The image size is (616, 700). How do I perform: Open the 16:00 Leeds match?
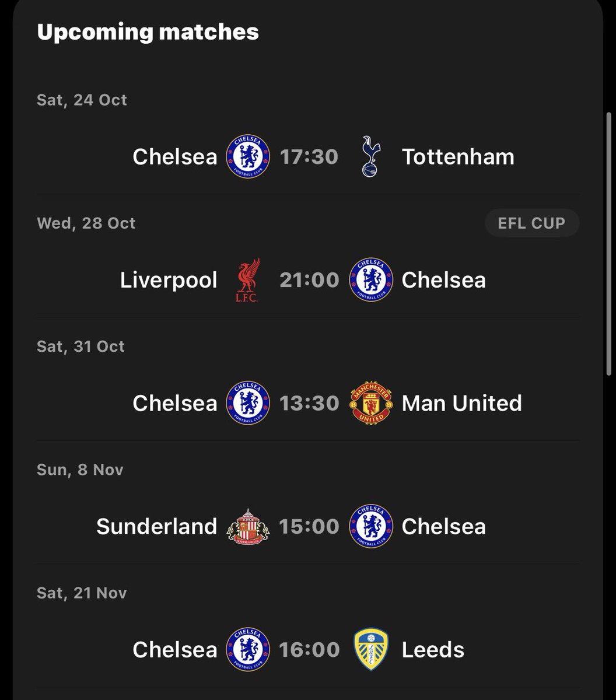[x=309, y=649]
